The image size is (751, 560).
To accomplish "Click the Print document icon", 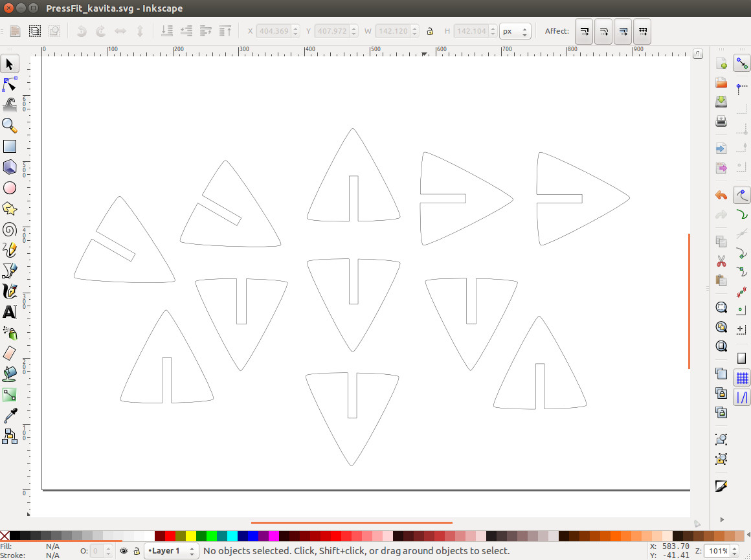I will (x=721, y=121).
